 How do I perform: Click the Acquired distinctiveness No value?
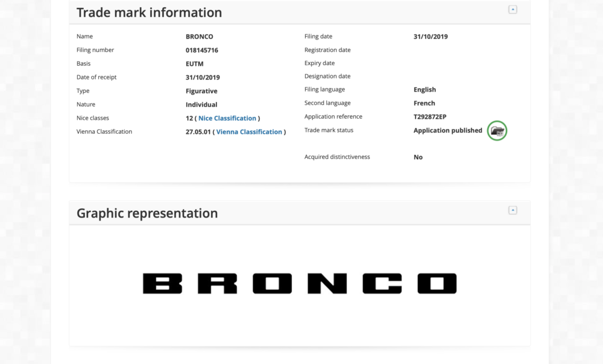[418, 157]
